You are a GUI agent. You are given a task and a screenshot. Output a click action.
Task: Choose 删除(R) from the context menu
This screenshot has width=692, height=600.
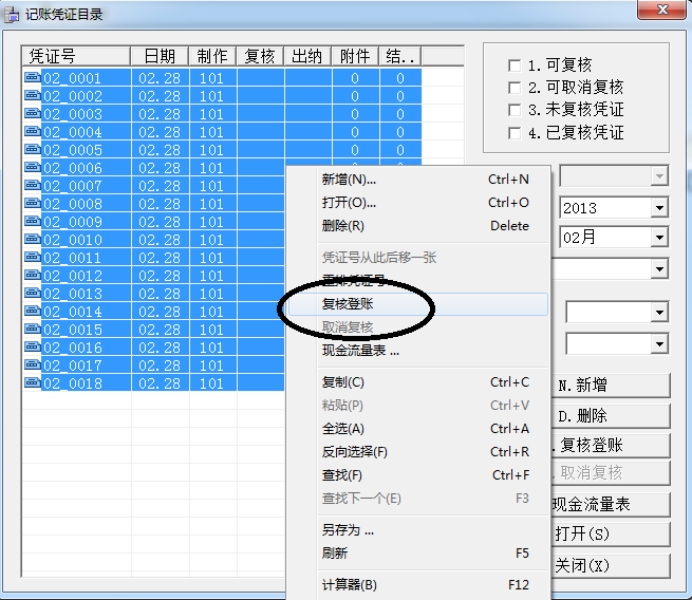418,226
